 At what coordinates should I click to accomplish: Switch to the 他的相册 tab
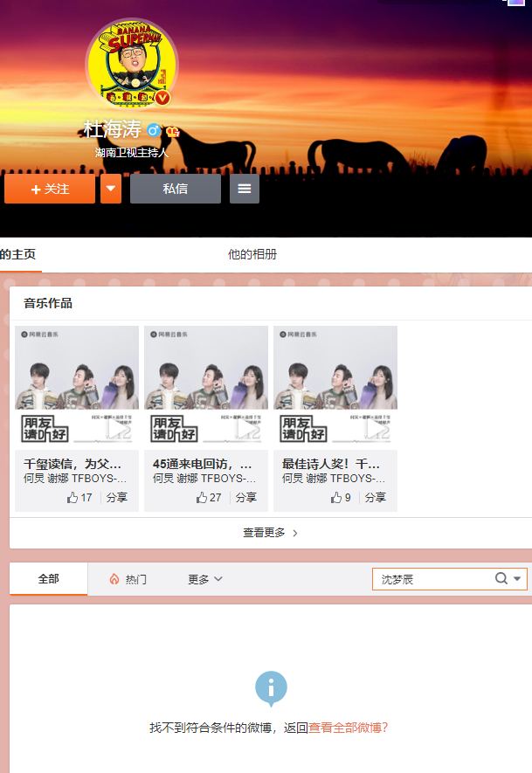(252, 254)
